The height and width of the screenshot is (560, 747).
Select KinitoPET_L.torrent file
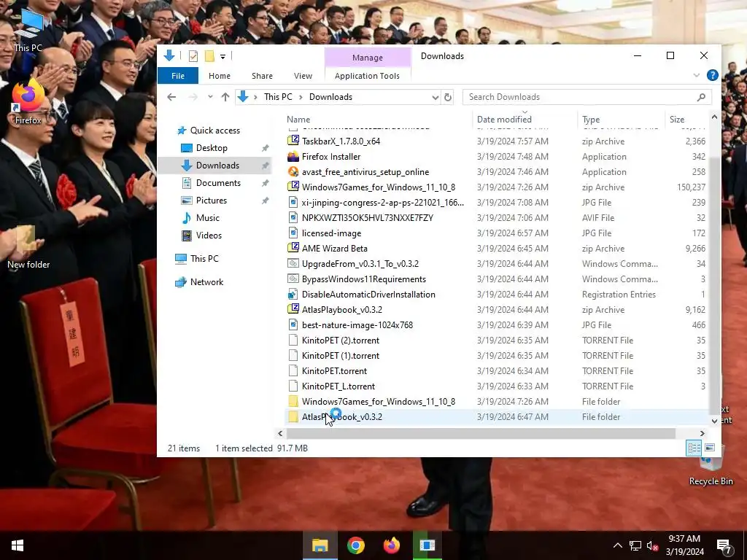click(496, 386)
